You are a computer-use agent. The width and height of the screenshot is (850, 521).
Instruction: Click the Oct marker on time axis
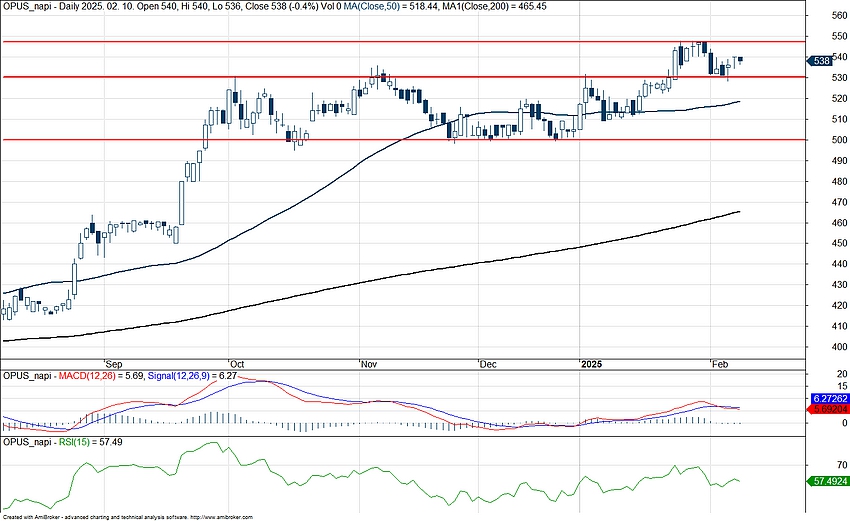click(x=236, y=365)
